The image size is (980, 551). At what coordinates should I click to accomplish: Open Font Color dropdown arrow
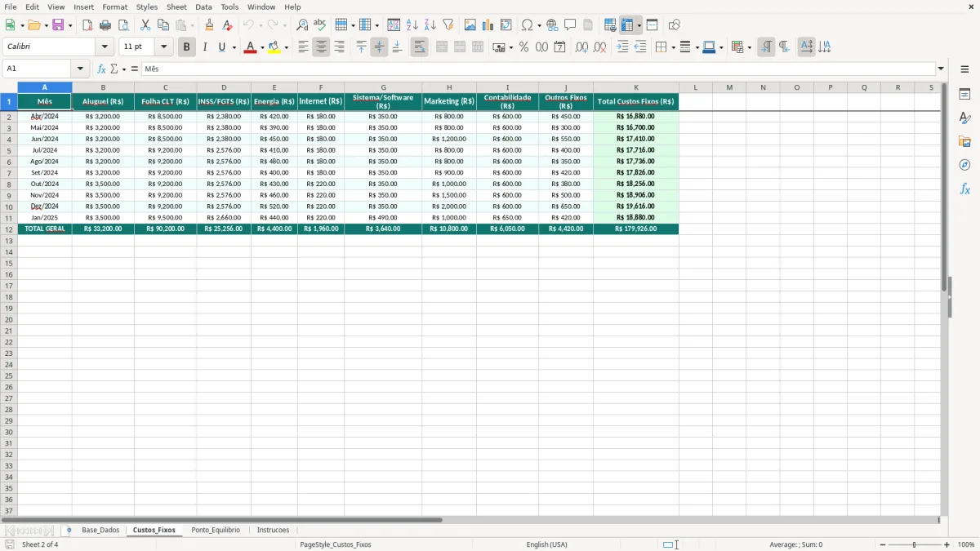[x=261, y=47]
